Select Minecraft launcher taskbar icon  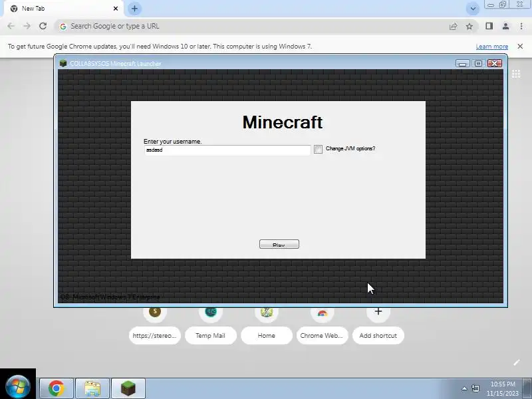(128, 388)
